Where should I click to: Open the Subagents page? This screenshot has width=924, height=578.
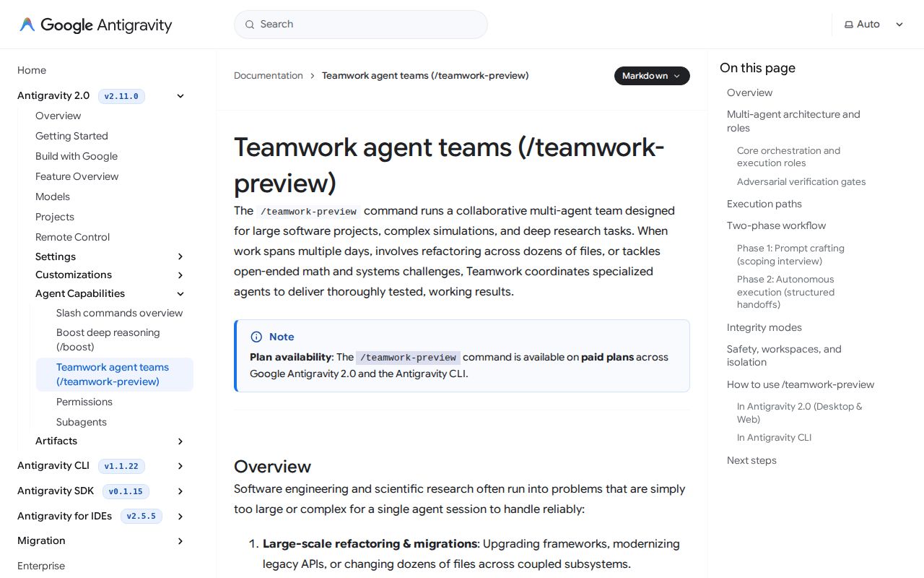coord(82,422)
